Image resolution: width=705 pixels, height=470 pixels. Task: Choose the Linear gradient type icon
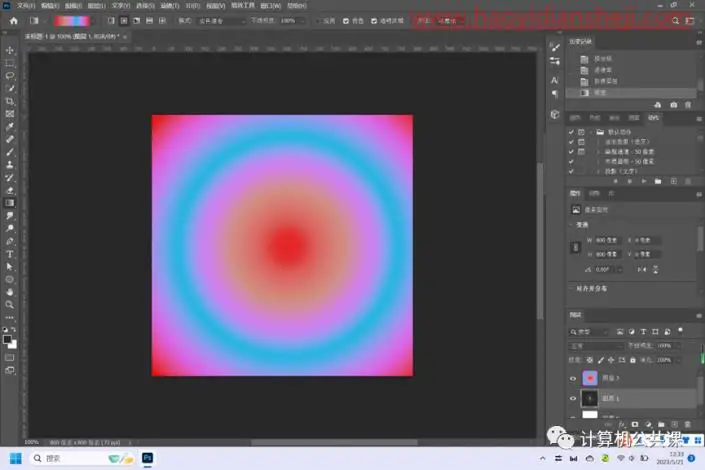coord(111,21)
